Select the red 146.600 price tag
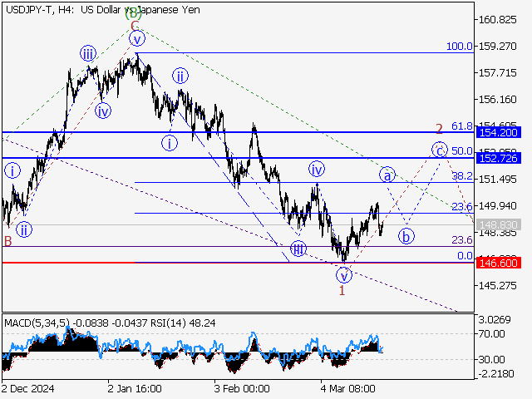Screen dimensions: 532x399 (x=498, y=263)
